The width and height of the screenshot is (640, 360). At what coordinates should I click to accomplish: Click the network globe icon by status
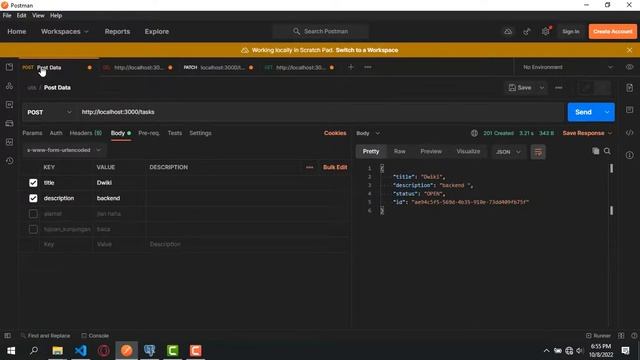point(474,133)
